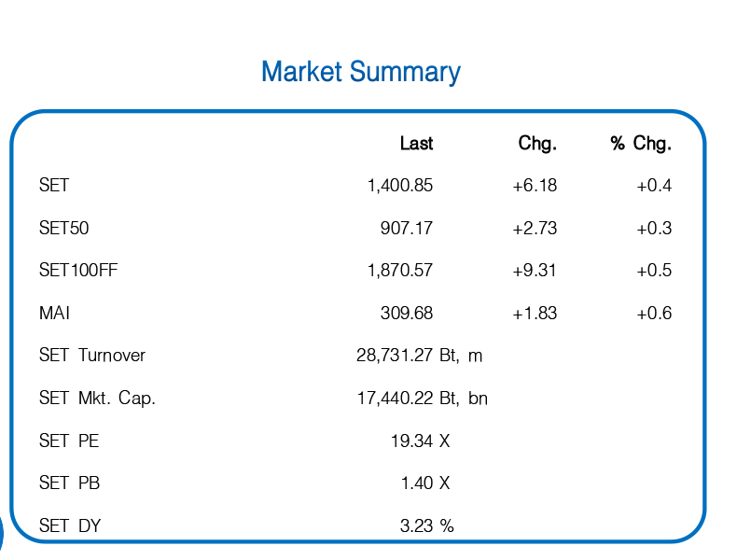Click market cap value 17,440.22

[396, 399]
